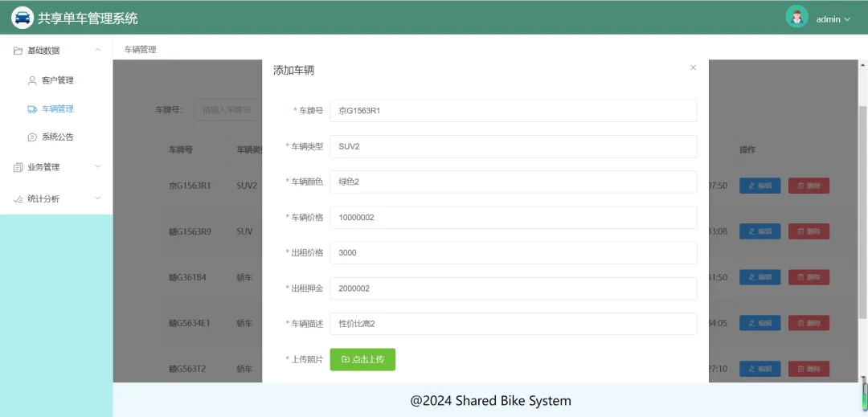Click the page vertical scrollbar

tap(862, 212)
